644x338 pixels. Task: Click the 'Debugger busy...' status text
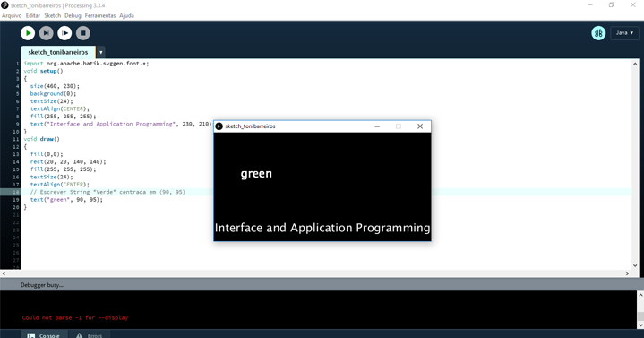coord(42,285)
